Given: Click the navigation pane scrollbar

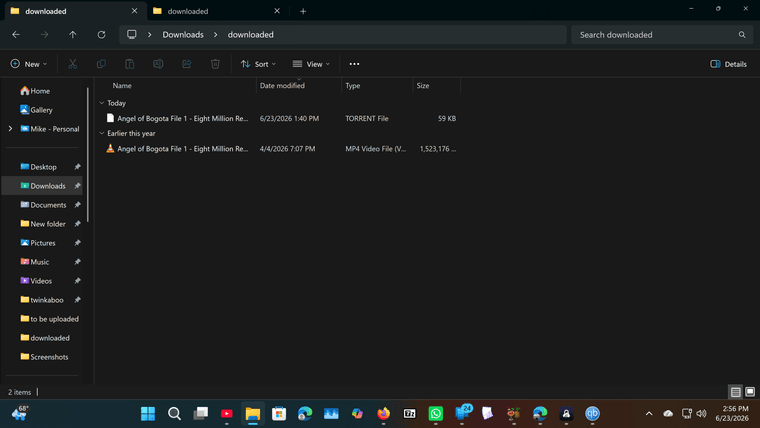Looking at the screenshot, I should coord(88,155).
